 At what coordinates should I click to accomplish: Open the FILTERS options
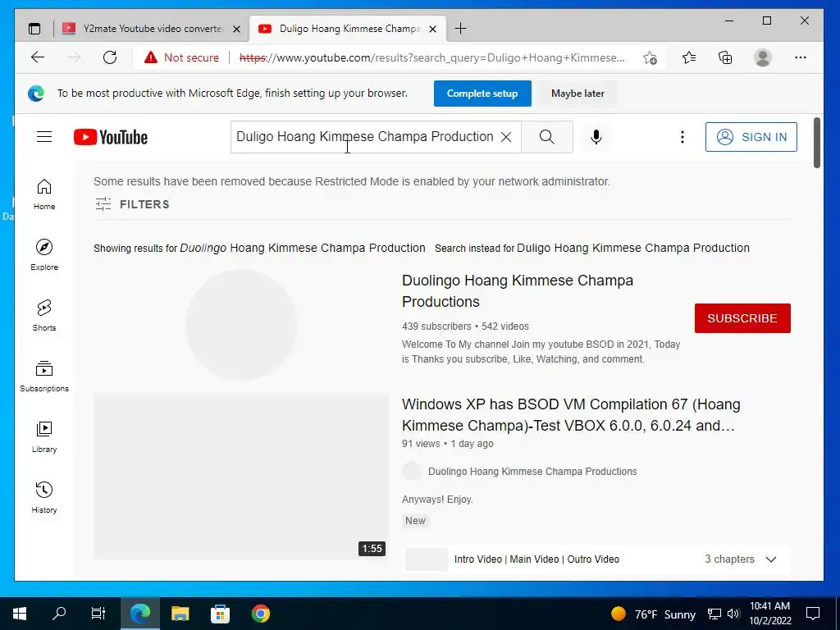coord(132,204)
